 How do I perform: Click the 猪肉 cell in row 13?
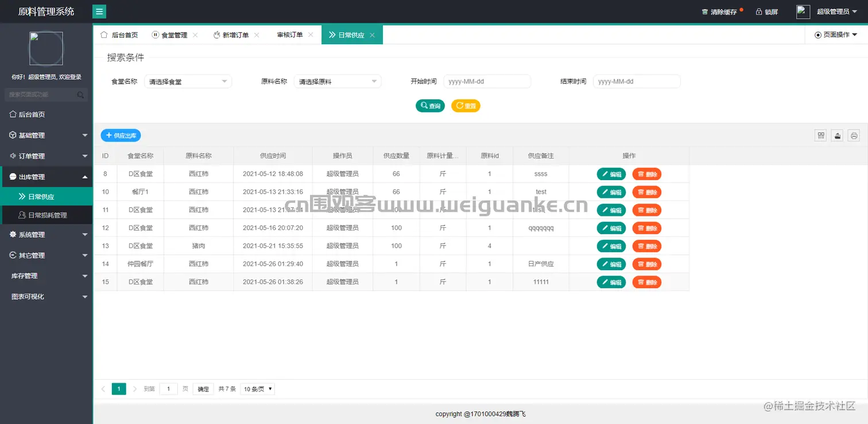(199, 246)
